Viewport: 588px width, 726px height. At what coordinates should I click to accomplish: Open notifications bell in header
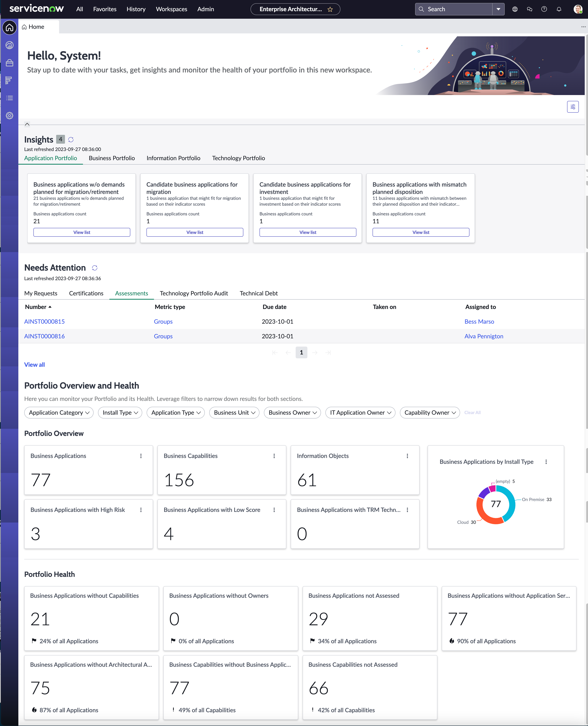click(559, 9)
